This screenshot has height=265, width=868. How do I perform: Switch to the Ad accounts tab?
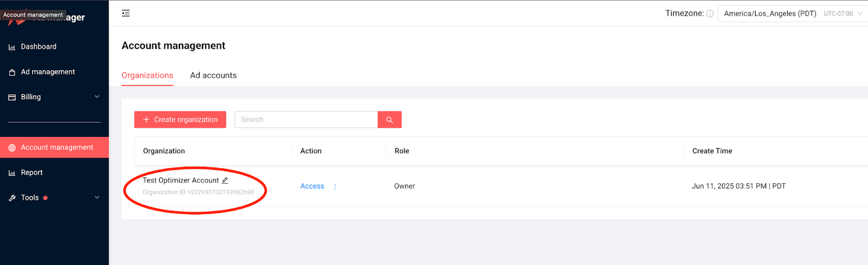pos(213,75)
